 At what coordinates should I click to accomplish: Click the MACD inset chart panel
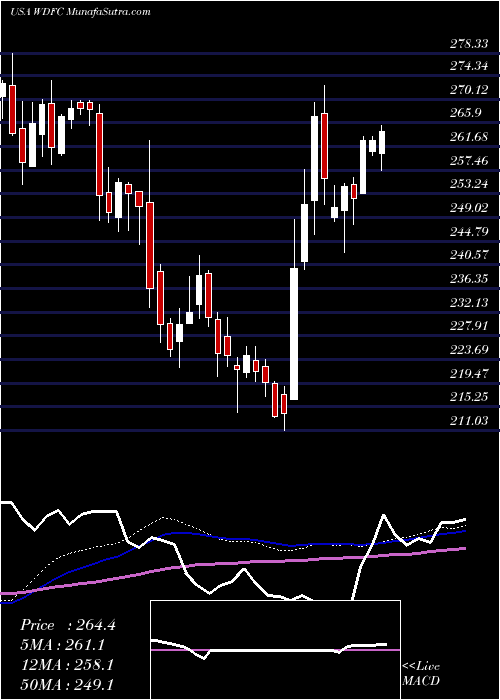click(x=275, y=650)
